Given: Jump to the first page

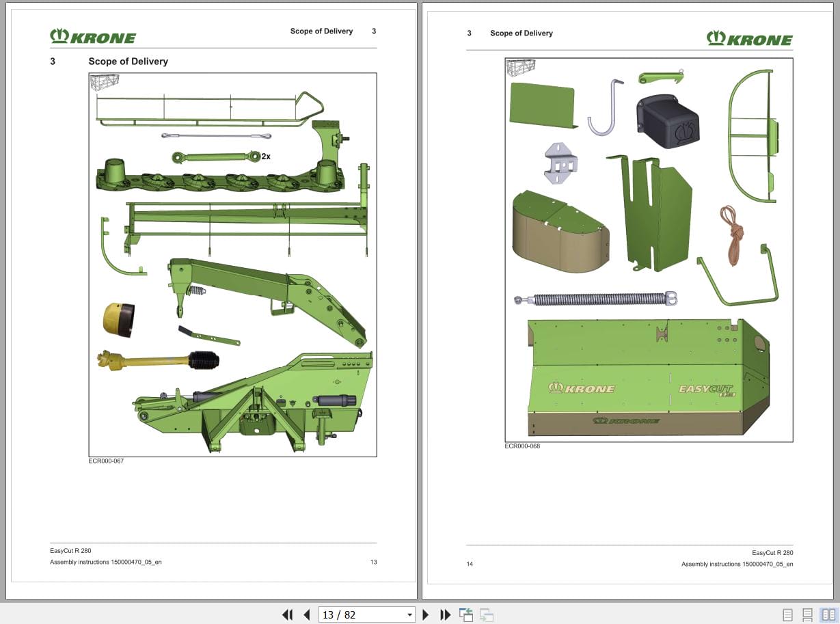Looking at the screenshot, I should pos(288,614).
